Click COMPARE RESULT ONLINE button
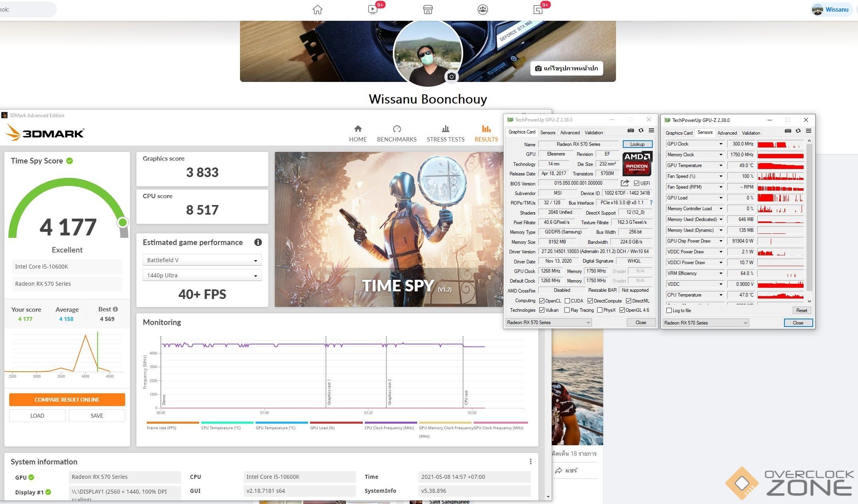The height and width of the screenshot is (504, 858). [x=67, y=400]
